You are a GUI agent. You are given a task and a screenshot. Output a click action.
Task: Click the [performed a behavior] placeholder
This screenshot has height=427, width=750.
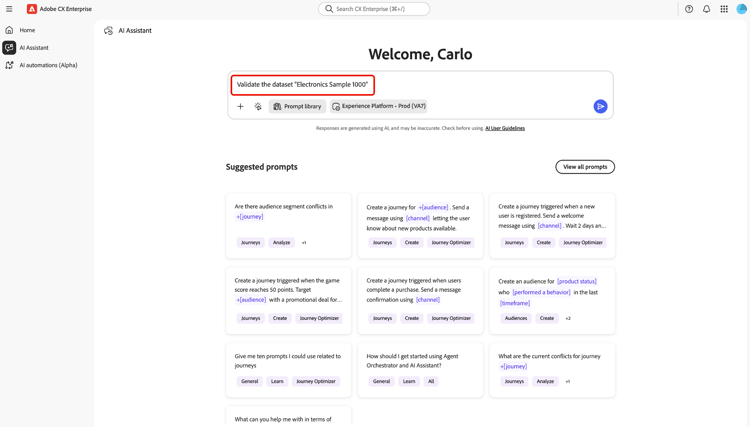pos(541,292)
